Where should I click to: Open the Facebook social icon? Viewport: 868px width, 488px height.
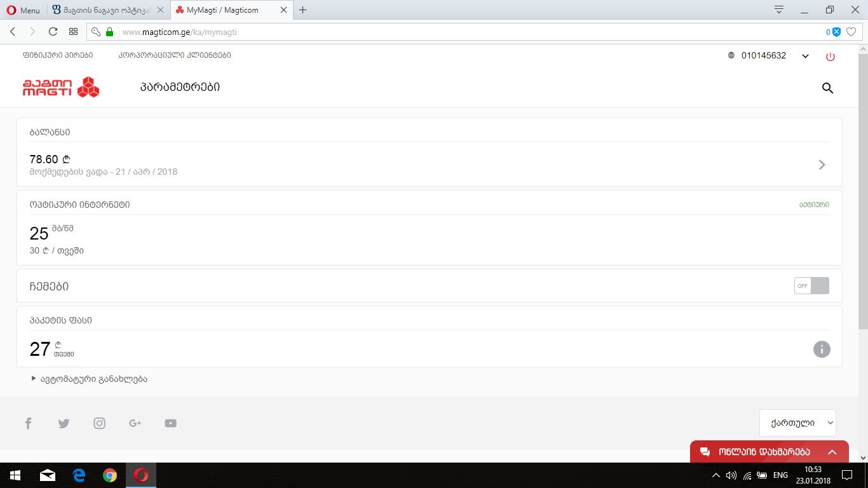[28, 423]
